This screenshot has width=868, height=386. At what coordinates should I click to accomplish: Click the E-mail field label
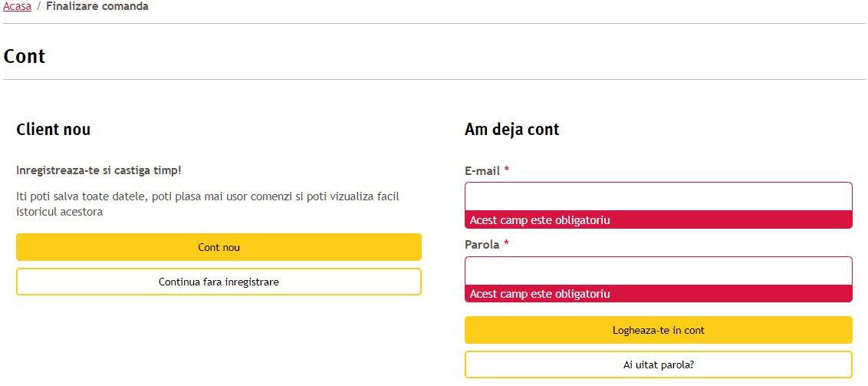(482, 171)
